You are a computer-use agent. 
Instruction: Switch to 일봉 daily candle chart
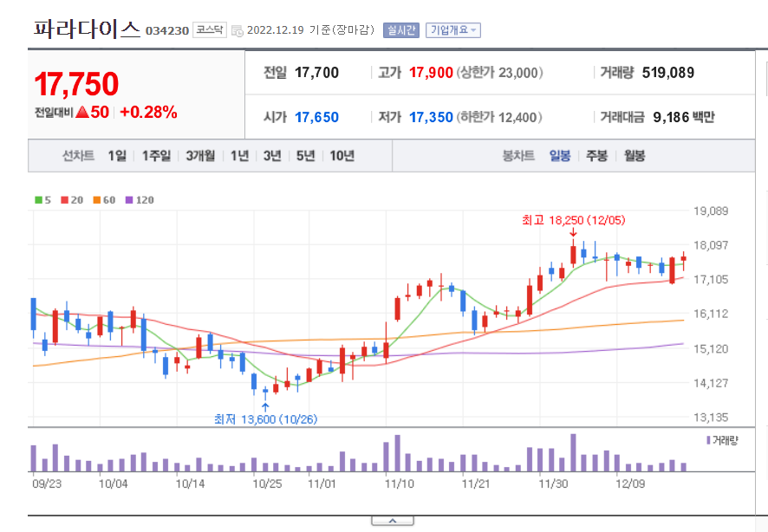point(560,156)
